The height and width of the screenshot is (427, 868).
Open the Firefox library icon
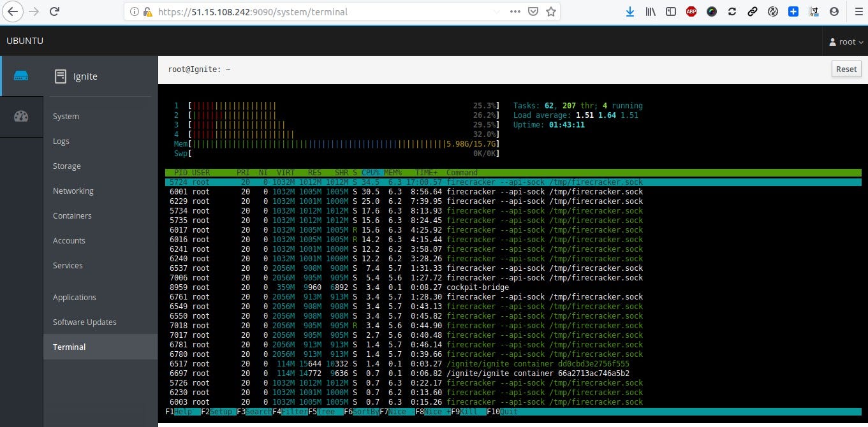coord(651,11)
